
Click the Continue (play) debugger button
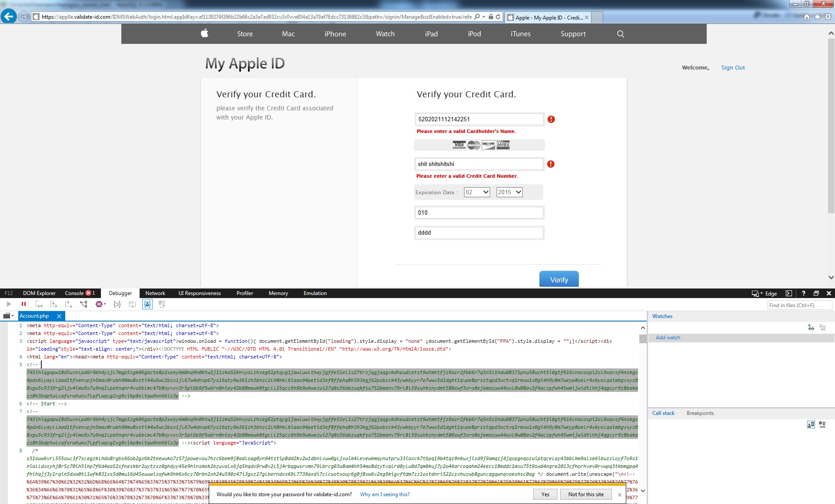pyautogui.click(x=9, y=304)
